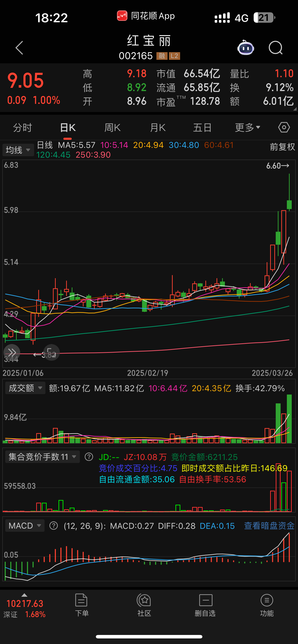Tap the 250:3.90 average label
The image size is (298, 644).
93,155
